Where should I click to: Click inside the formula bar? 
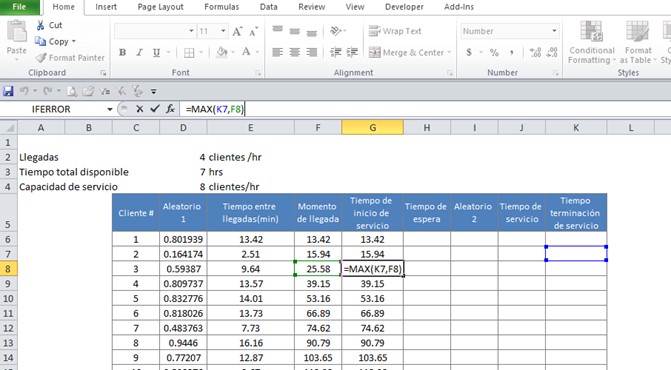(425, 109)
